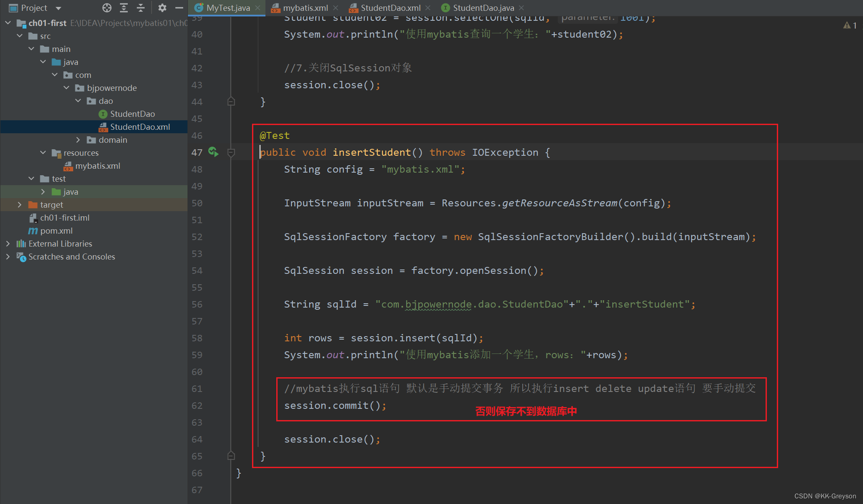Click the insertStudent method name
863x504 pixels.
click(x=372, y=152)
